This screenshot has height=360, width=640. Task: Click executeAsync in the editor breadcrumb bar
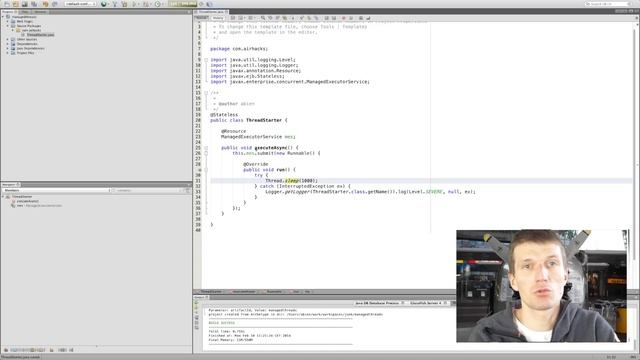click(x=244, y=291)
